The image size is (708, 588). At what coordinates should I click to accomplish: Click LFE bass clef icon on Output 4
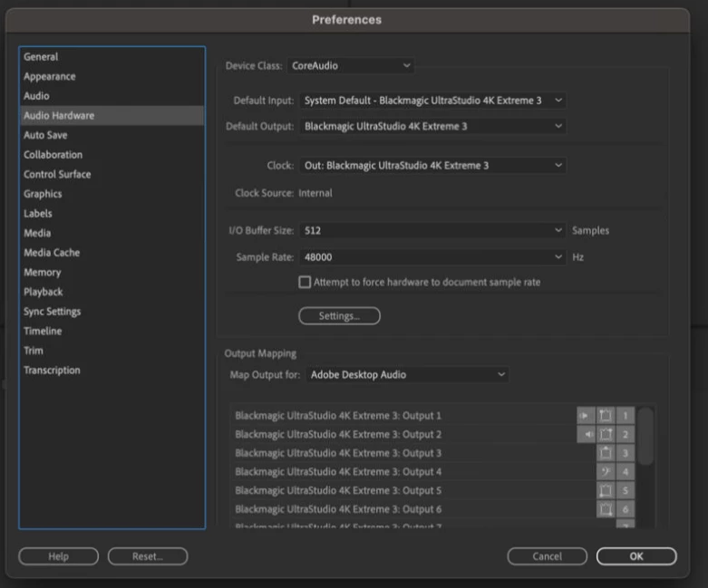pyautogui.click(x=606, y=472)
